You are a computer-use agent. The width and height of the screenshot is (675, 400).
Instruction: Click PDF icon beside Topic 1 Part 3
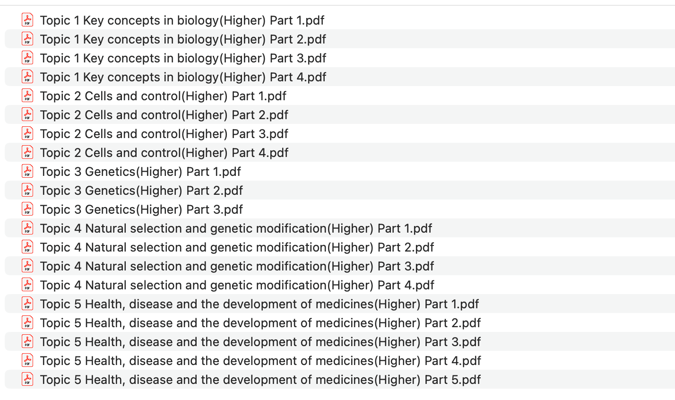[28, 58]
